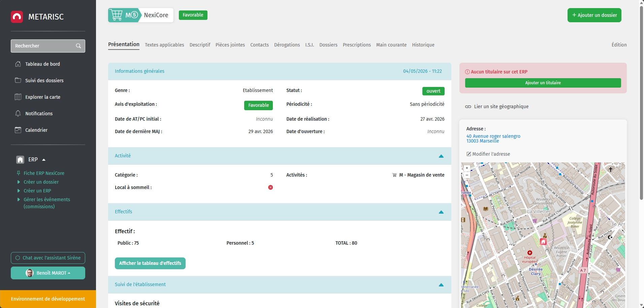
Task: Select the I.S.I. tab
Action: tap(310, 45)
